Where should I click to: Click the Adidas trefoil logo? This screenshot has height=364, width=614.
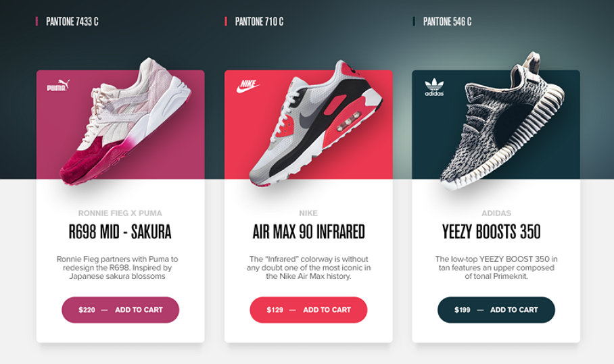click(x=434, y=87)
